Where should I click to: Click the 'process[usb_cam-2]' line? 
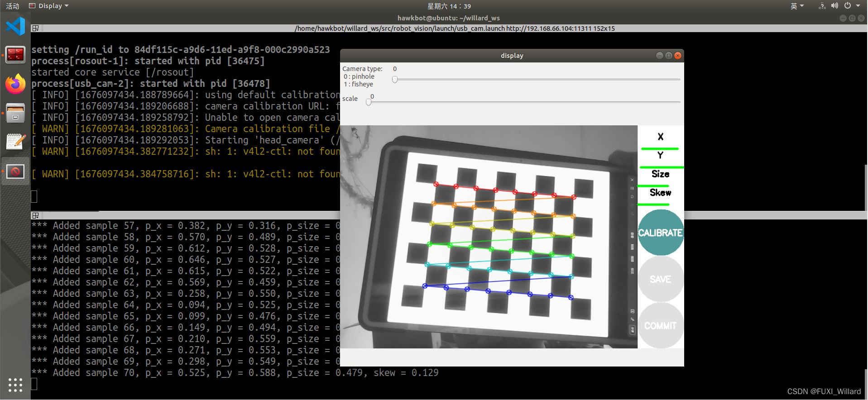click(151, 84)
